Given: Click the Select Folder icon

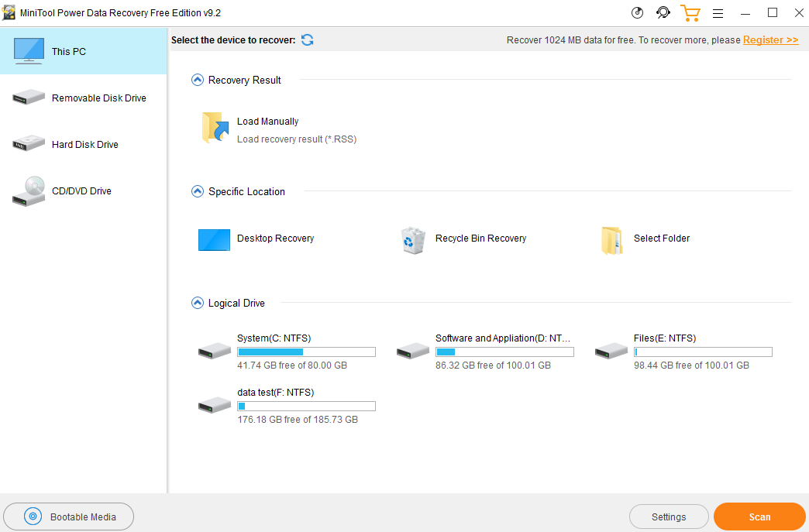Looking at the screenshot, I should [x=612, y=240].
